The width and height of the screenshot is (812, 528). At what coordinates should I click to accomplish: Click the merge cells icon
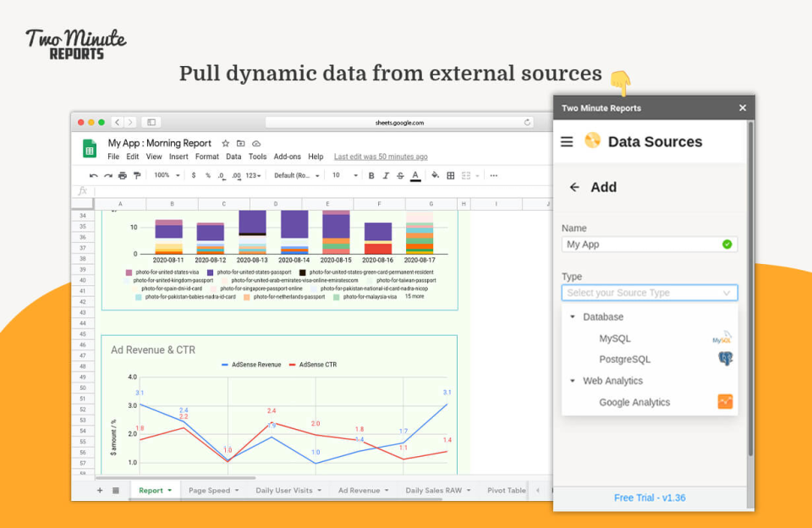tap(466, 176)
